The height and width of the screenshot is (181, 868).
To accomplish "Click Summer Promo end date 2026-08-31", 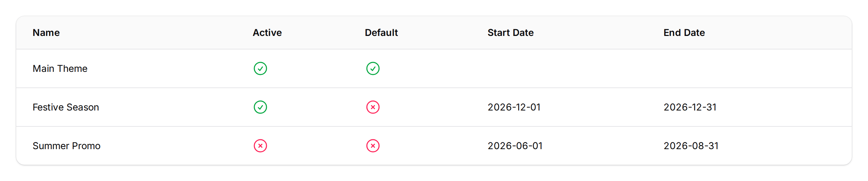I will [x=691, y=146].
